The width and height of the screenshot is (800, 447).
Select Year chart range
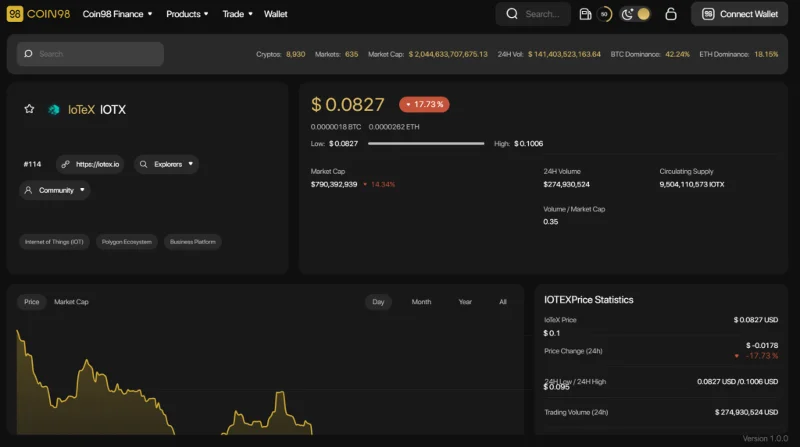tap(465, 302)
